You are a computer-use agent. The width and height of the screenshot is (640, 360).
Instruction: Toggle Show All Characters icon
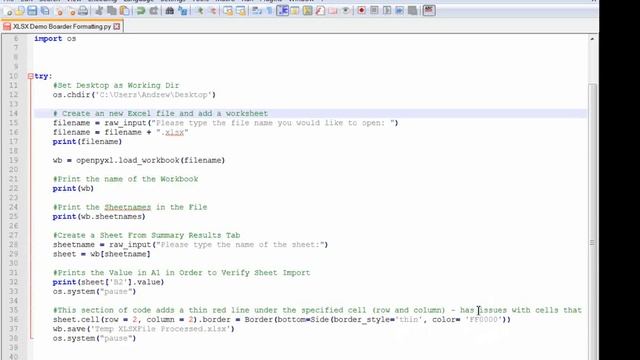[269, 11]
